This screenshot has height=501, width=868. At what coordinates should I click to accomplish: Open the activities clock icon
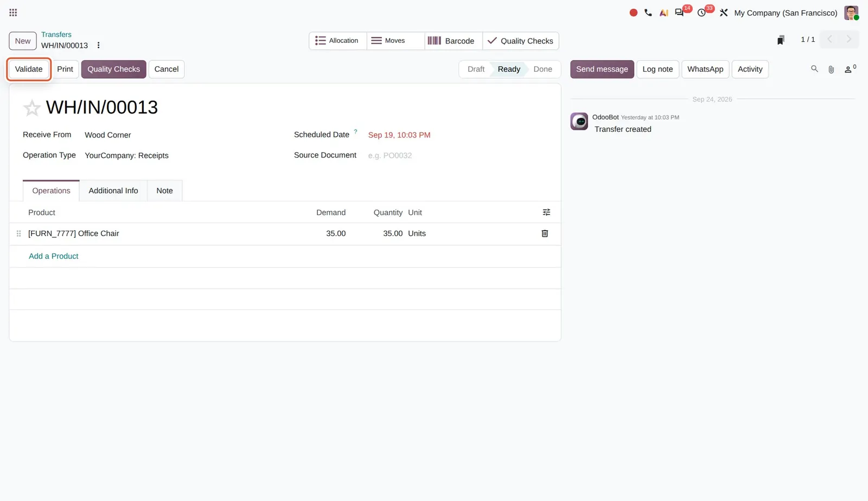701,12
